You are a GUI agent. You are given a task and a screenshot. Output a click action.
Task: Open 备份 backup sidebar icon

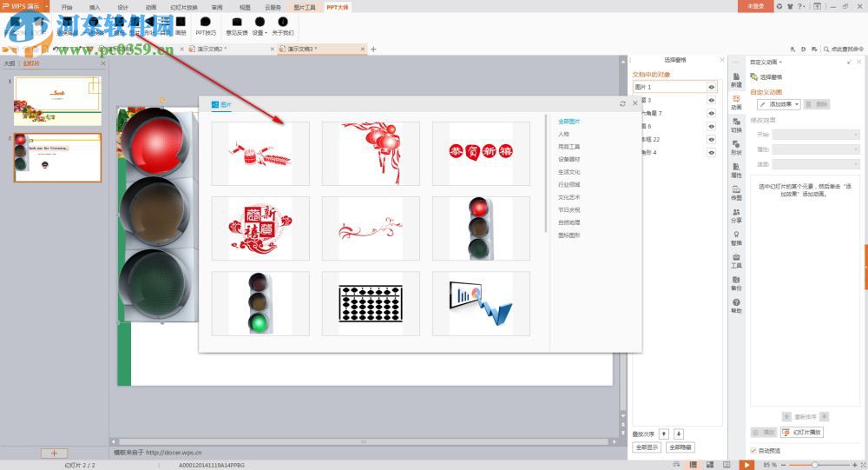(x=736, y=283)
